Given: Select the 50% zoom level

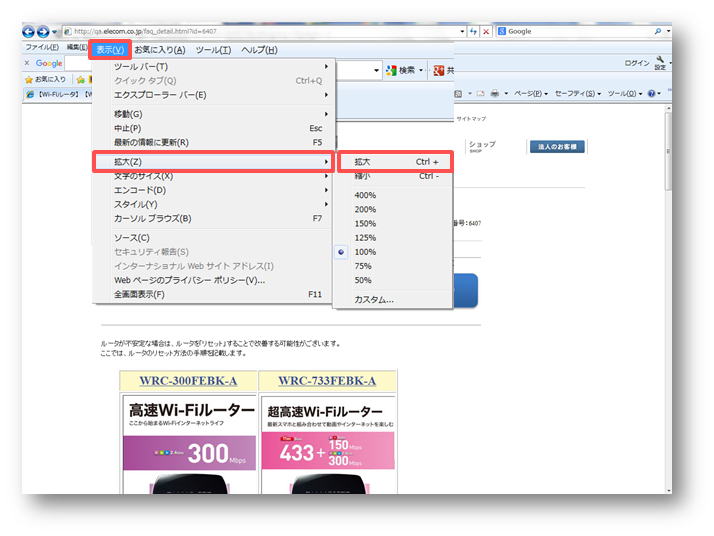Looking at the screenshot, I should pyautogui.click(x=394, y=280).
